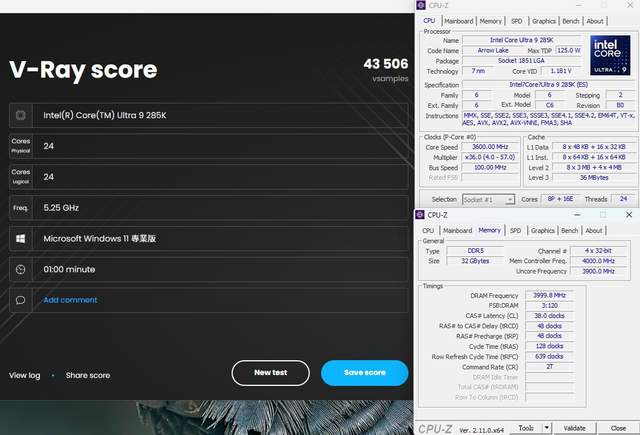The image size is (640, 435).
Task: Switch to Memory tab in upper CPU-Z
Action: tap(491, 21)
